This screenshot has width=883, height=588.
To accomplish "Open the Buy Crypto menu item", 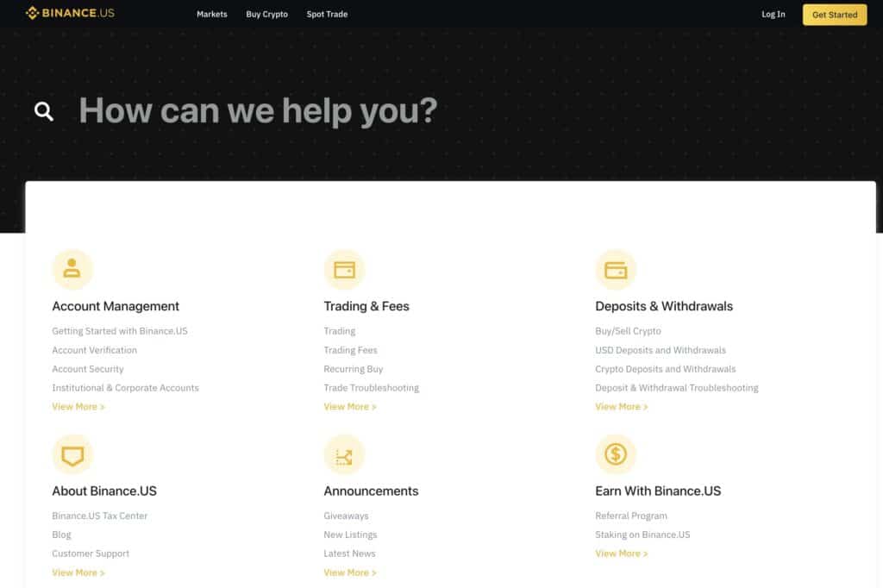I will point(266,15).
